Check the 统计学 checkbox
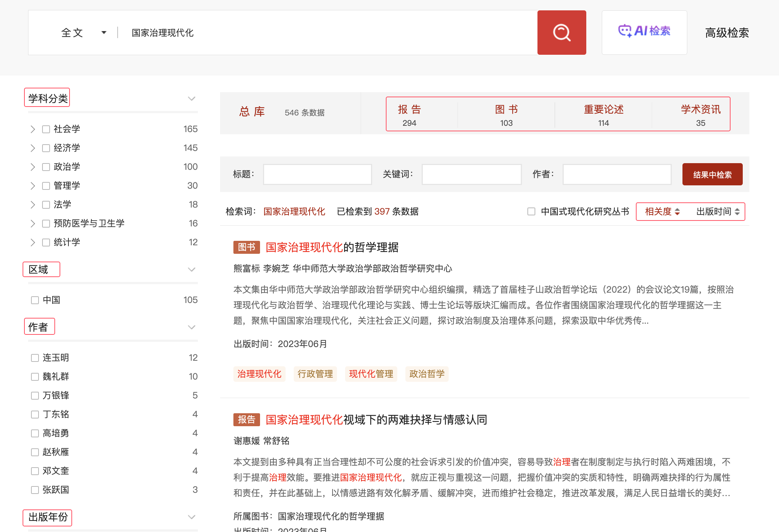The image size is (779, 532). [46, 242]
